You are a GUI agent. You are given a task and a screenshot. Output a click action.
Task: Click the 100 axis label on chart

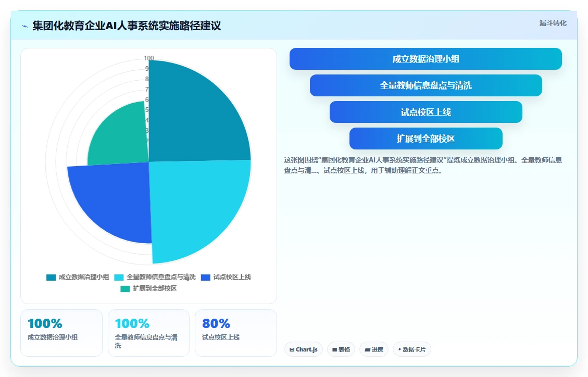pos(149,58)
